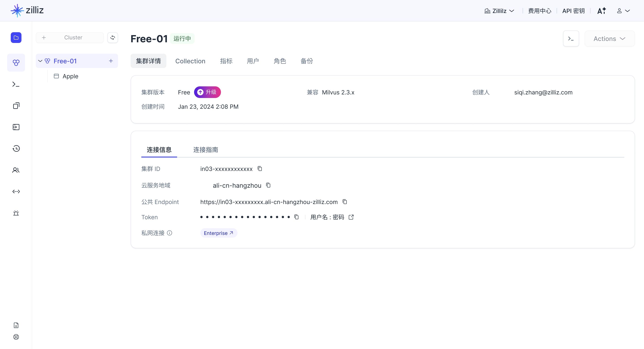Refresh the cluster list
This screenshot has width=644, height=349.
(x=113, y=38)
